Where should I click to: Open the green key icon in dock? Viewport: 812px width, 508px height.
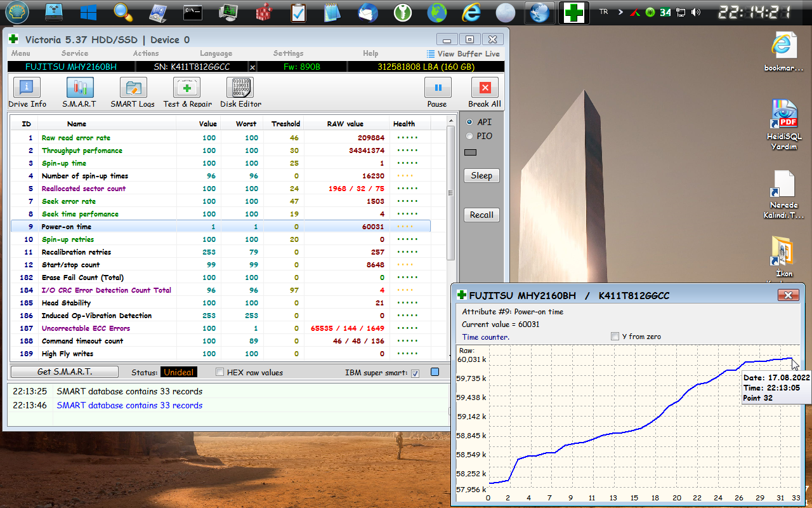coord(401,12)
